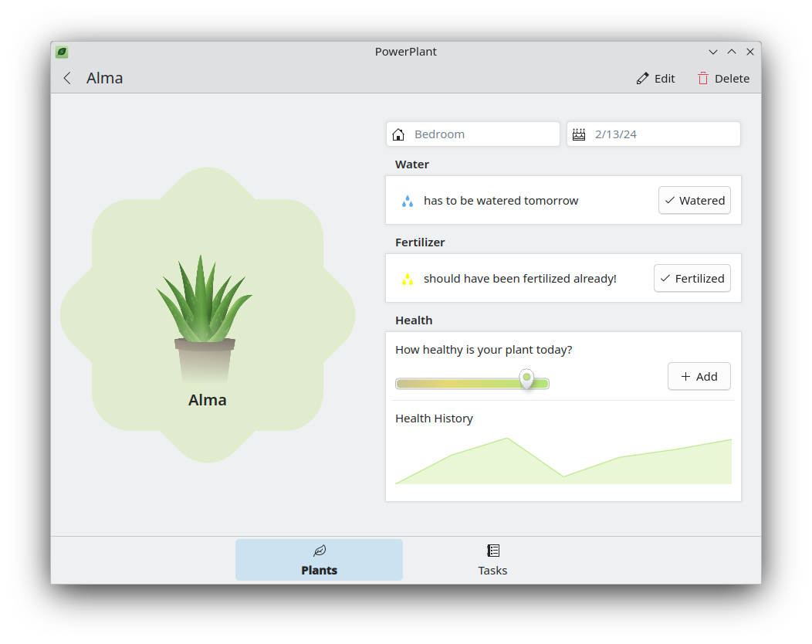Image resolution: width=812 pixels, height=644 pixels.
Task: Select the Plants tab
Action: coord(319,560)
